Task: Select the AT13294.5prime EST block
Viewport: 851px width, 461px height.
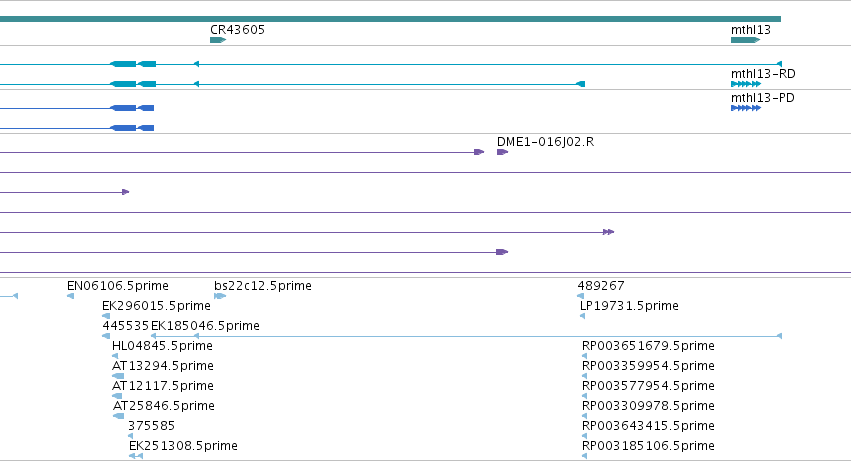Action: click(x=118, y=376)
